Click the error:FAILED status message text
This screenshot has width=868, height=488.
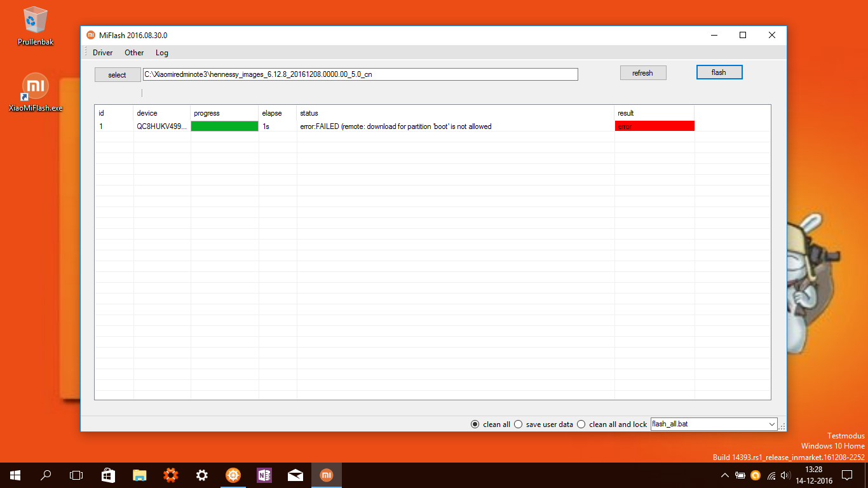[x=395, y=126]
